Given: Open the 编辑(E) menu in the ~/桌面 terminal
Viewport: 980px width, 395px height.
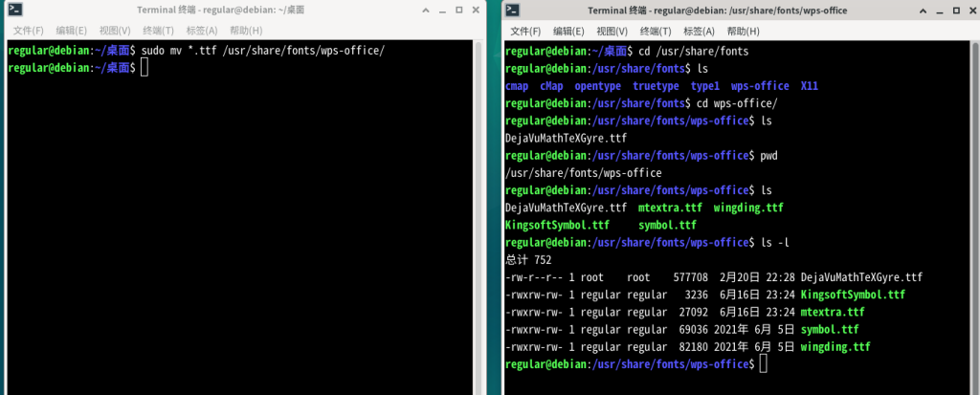Looking at the screenshot, I should pos(71,31).
